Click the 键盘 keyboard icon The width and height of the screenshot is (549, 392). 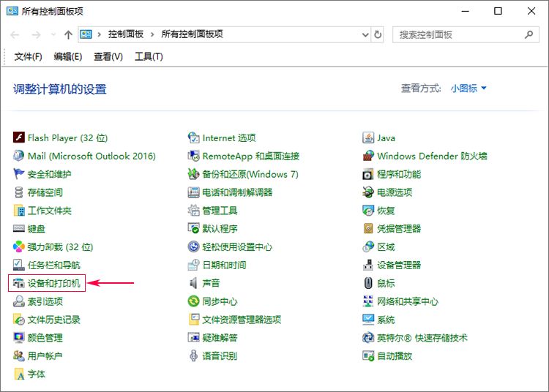[x=18, y=228]
